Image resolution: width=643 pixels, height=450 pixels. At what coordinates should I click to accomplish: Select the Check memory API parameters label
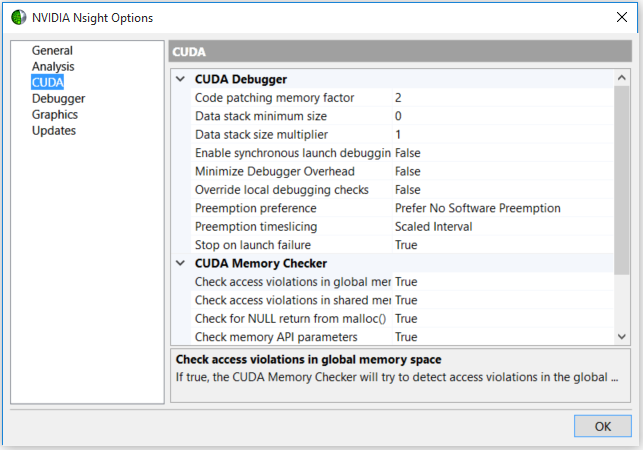tap(276, 337)
